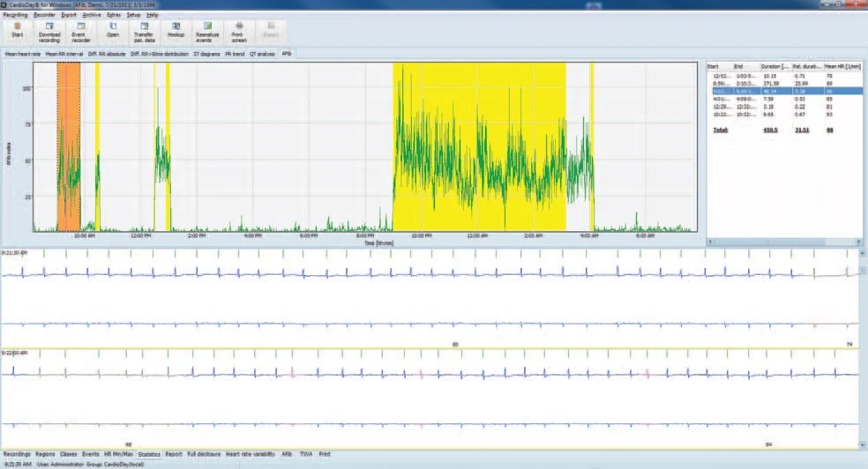Screen dimensions: 868x469
Task: Select the Diff. RR absolute tab
Action: pyautogui.click(x=107, y=54)
